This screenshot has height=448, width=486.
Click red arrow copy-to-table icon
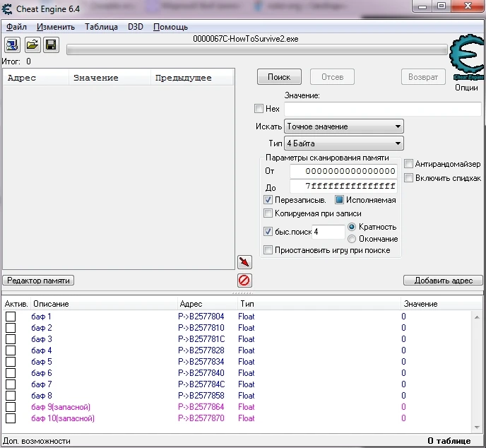pos(244,262)
